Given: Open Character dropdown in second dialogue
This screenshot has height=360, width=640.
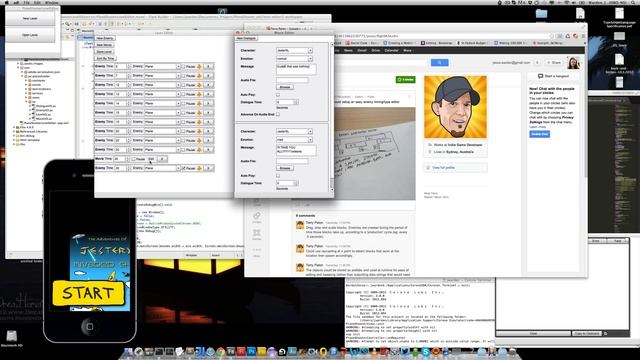Looking at the screenshot, I should coord(294,131).
